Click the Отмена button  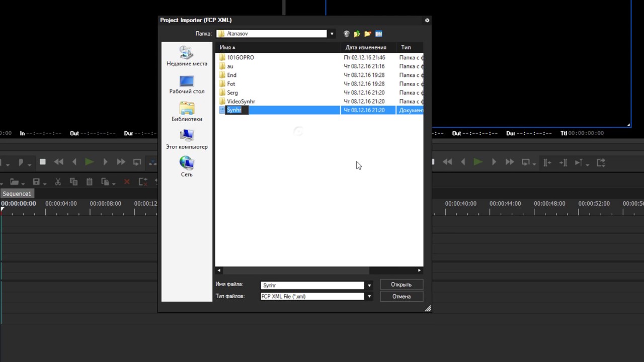[x=401, y=297]
